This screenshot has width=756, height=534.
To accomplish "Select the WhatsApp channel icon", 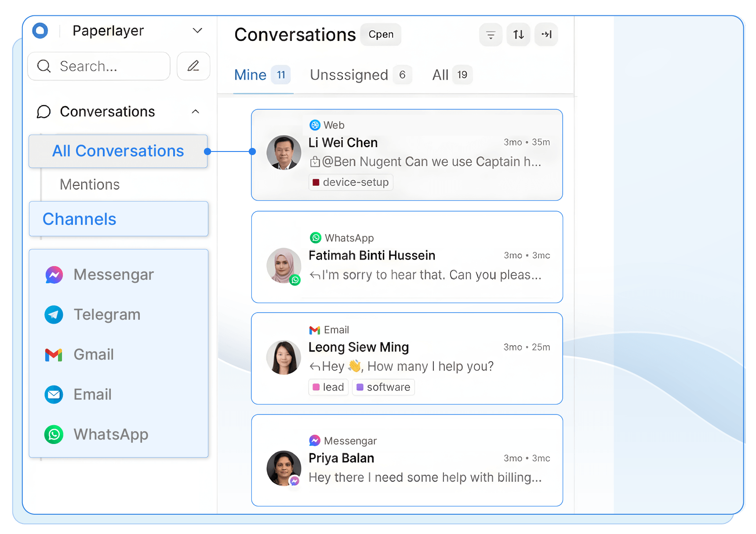I will (x=54, y=435).
